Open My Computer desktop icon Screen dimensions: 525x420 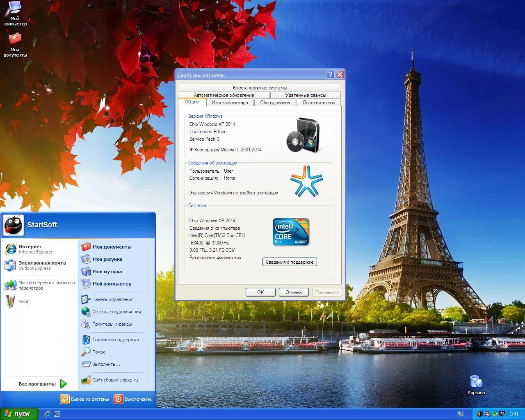(x=15, y=13)
